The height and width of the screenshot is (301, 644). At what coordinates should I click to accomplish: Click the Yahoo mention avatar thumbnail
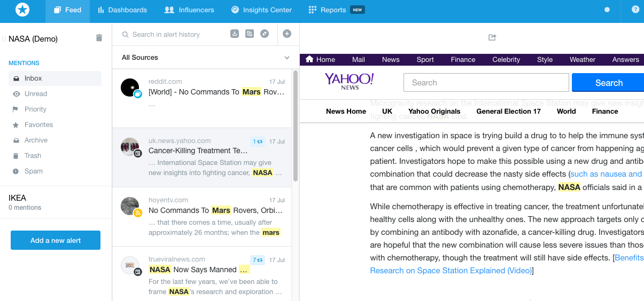tap(130, 147)
